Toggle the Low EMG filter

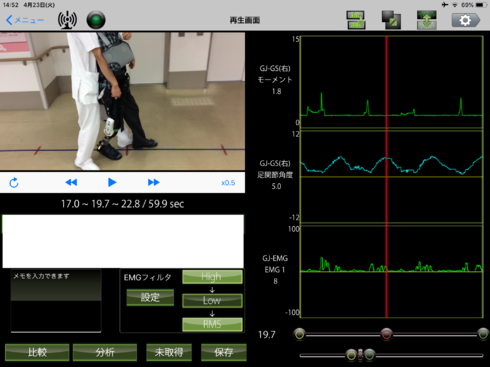click(x=212, y=300)
